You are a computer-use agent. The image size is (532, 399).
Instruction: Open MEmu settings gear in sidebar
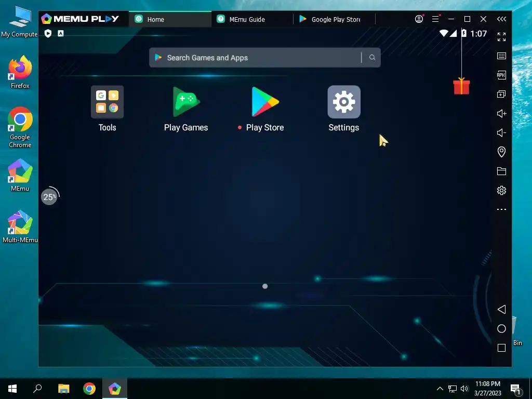501,190
